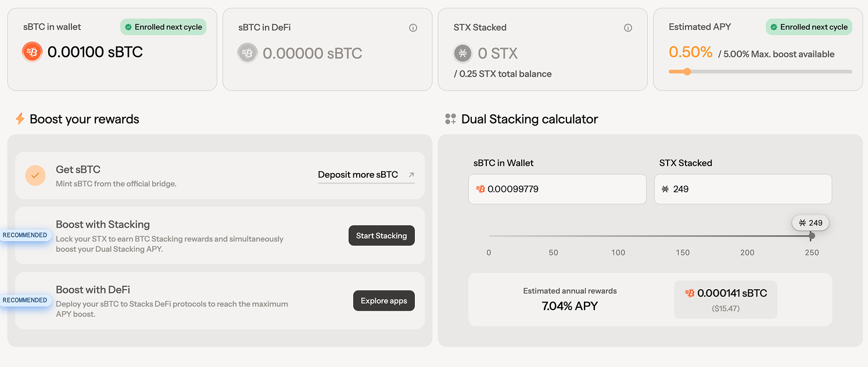Click the Start Stacking button
This screenshot has height=367, width=868.
point(381,235)
